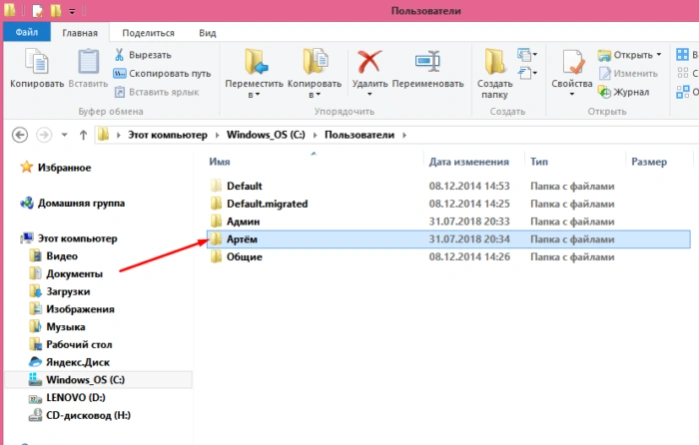The image size is (699, 445).
Task: Switch to the View (Вид) tab
Action: [207, 33]
